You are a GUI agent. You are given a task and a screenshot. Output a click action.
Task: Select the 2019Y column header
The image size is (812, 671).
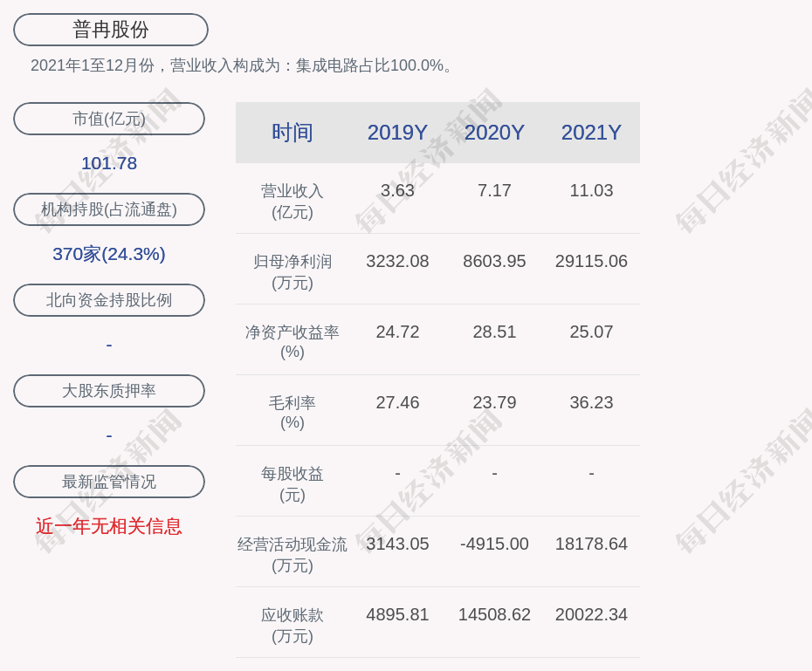(x=397, y=133)
